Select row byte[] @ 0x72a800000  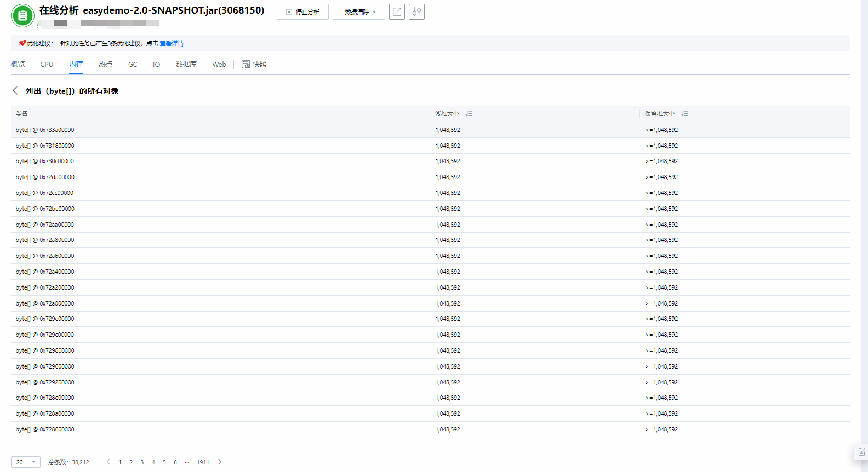[x=430, y=240]
